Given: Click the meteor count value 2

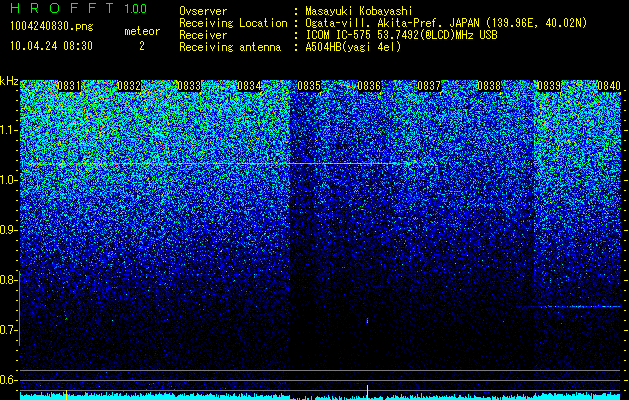Looking at the screenshot, I should pos(142,46).
